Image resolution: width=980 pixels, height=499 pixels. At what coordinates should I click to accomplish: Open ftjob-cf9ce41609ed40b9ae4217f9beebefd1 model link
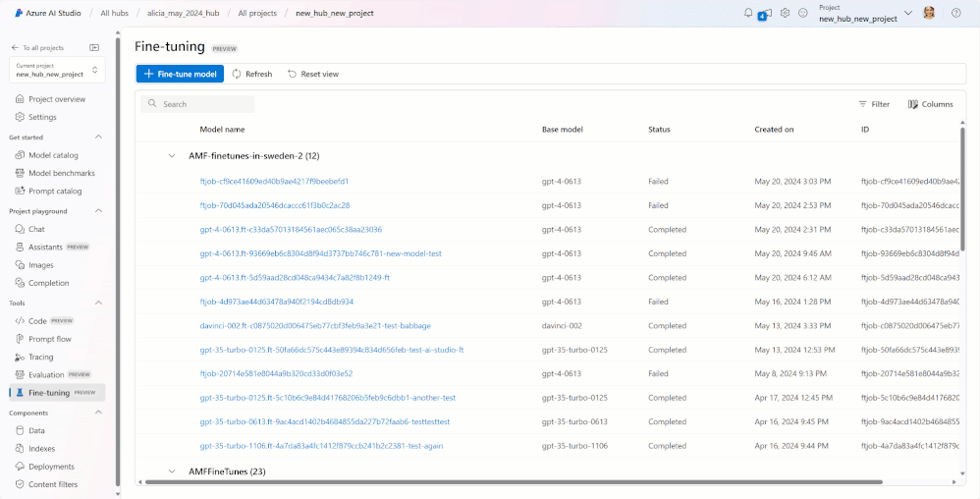(x=274, y=182)
